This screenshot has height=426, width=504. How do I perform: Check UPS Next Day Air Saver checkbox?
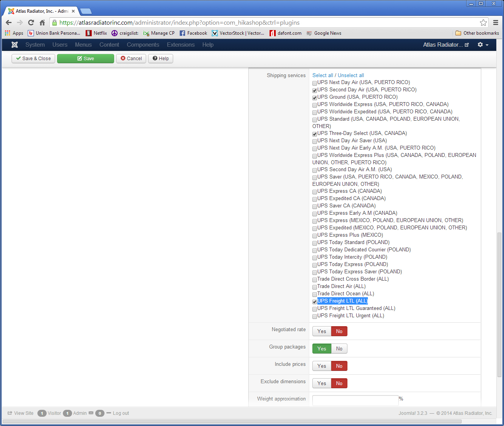315,141
